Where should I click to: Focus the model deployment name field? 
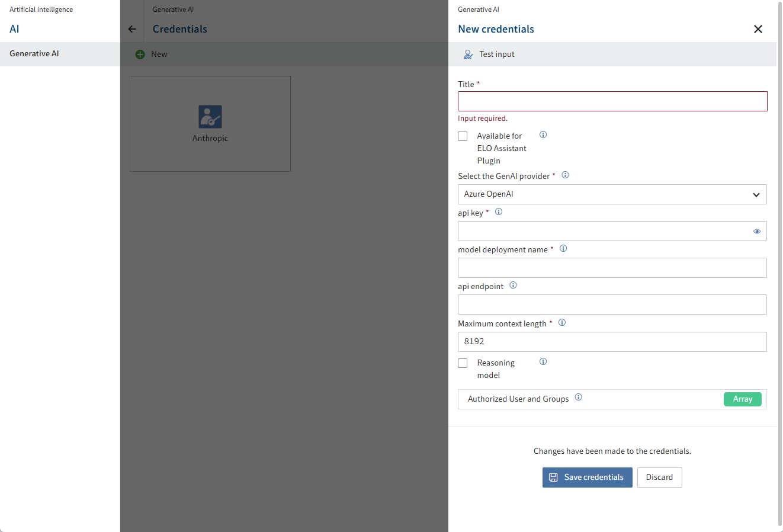[x=612, y=268]
